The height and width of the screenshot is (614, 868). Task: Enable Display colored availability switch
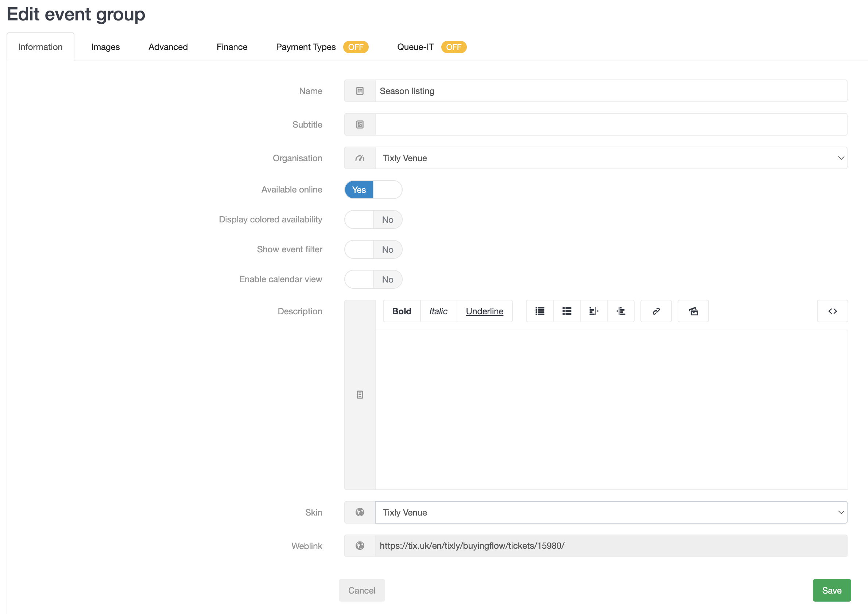tap(373, 219)
